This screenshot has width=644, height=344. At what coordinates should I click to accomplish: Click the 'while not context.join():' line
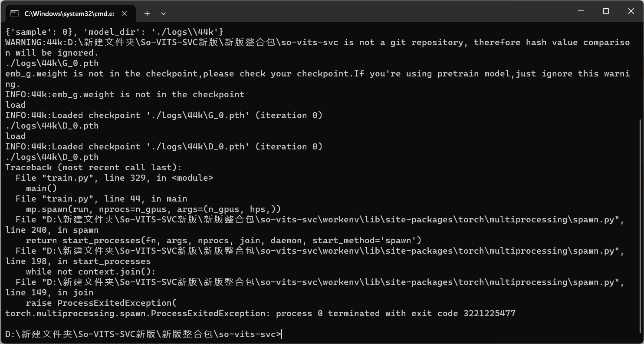pos(91,271)
